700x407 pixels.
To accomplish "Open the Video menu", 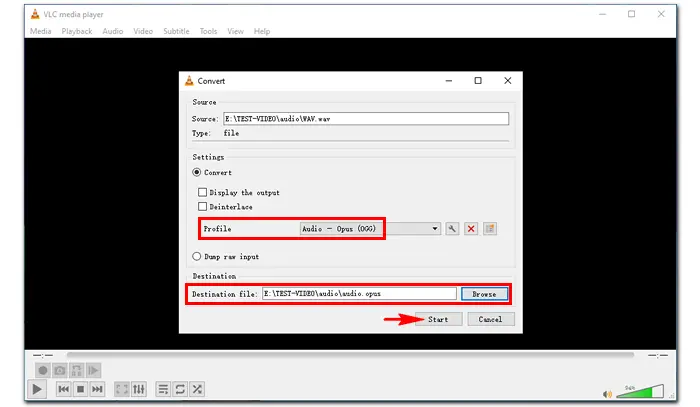I will (143, 31).
